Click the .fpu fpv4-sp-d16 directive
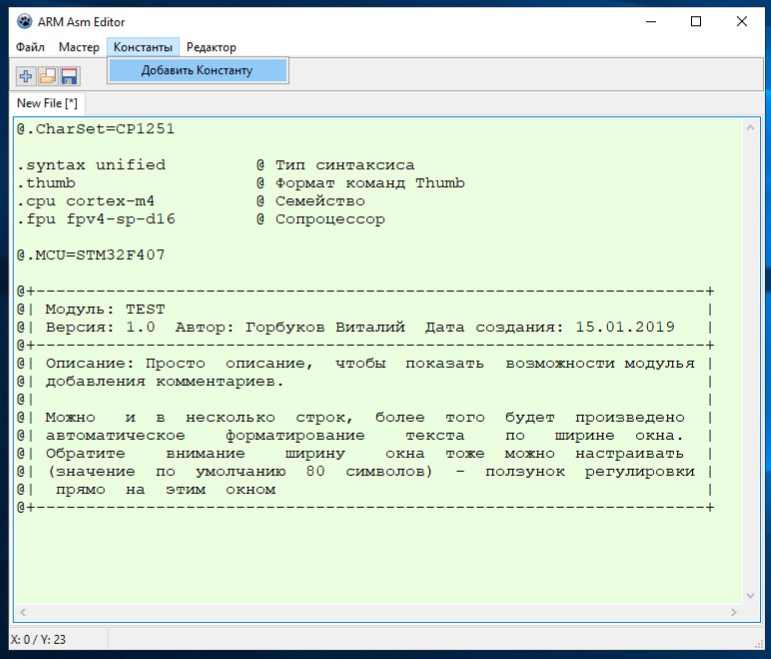771x659 pixels. [96, 219]
